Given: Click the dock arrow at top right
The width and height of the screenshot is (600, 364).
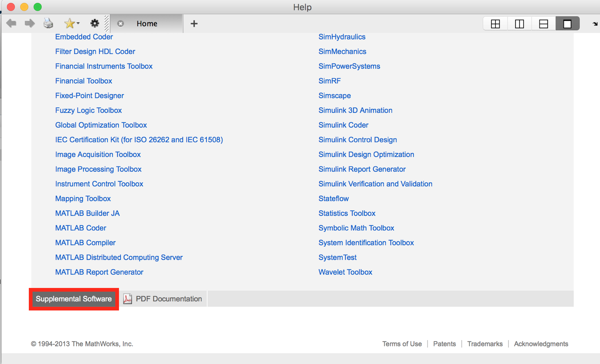Looking at the screenshot, I should tap(595, 24).
